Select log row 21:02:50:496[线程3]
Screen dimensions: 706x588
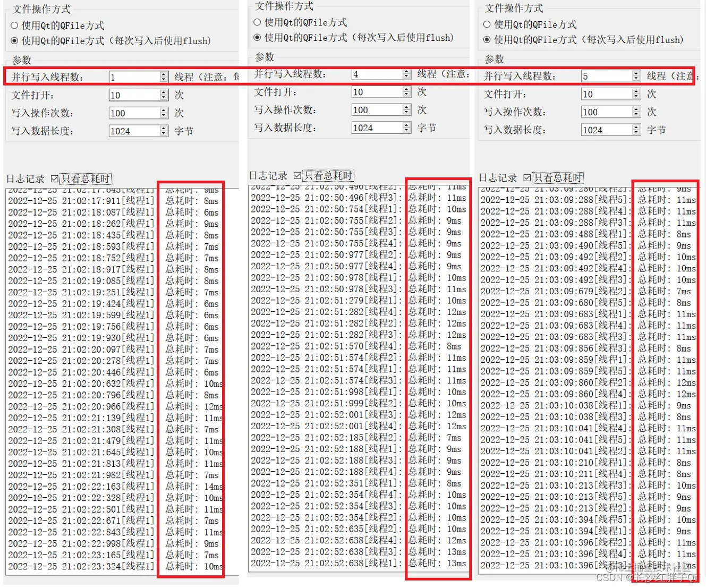tap(358, 198)
